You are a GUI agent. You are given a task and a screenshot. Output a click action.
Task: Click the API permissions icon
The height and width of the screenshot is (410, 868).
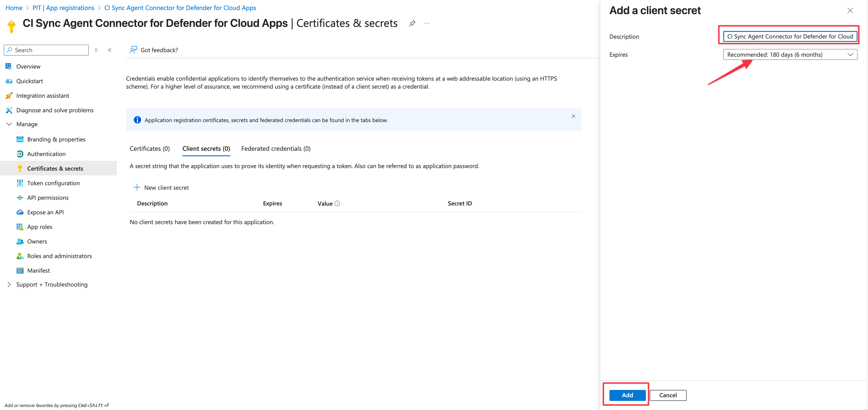(x=20, y=197)
